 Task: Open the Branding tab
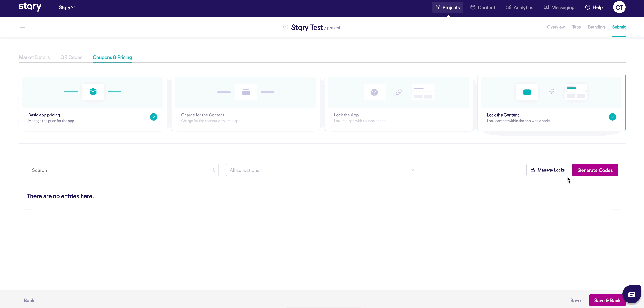pos(596,27)
